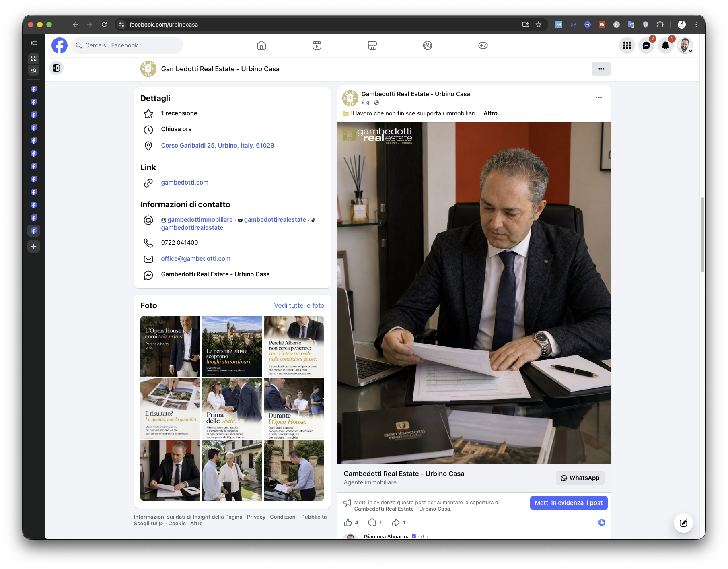Open Messenger contact Gambedotti Real Estate - Urbino Casa
Image resolution: width=728 pixels, height=569 pixels.
(215, 274)
